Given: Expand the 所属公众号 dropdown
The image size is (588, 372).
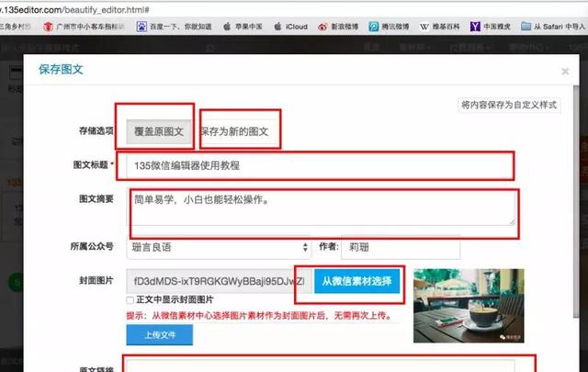Looking at the screenshot, I should coord(219,247).
